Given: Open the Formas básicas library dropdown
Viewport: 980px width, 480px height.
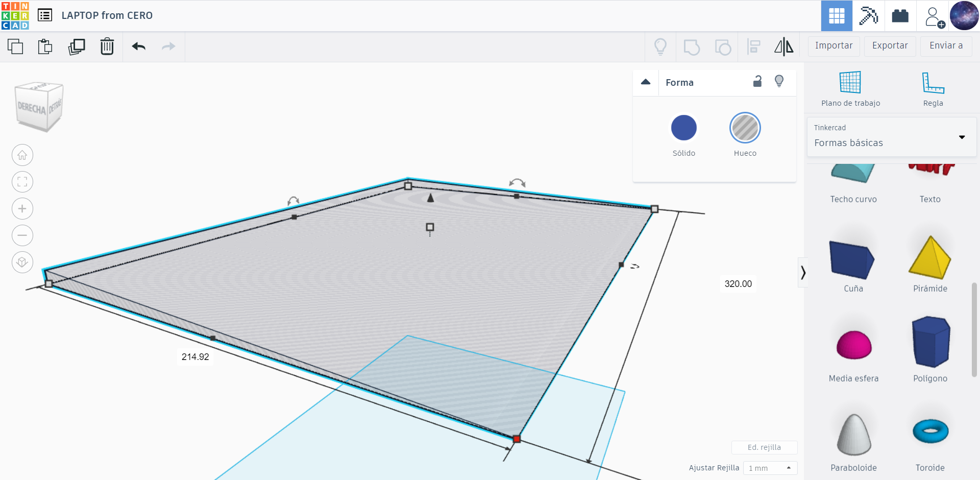Looking at the screenshot, I should click(x=892, y=136).
